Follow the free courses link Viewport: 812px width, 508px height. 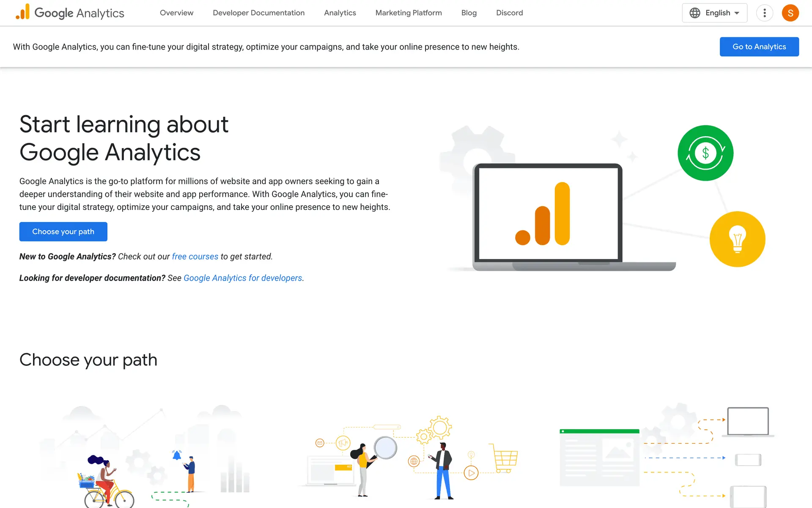(195, 257)
